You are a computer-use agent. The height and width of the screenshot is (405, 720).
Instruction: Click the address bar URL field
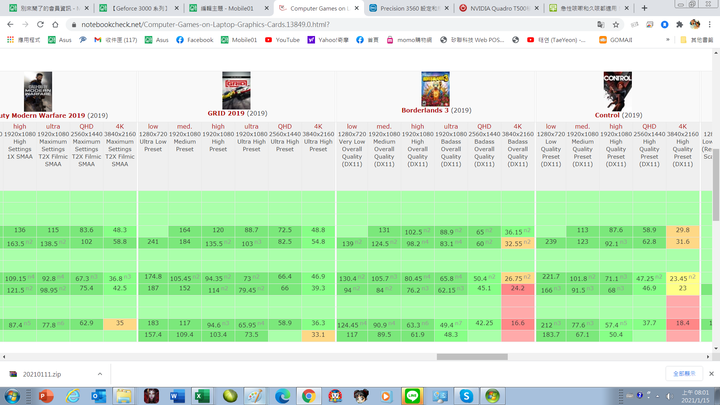point(331,24)
